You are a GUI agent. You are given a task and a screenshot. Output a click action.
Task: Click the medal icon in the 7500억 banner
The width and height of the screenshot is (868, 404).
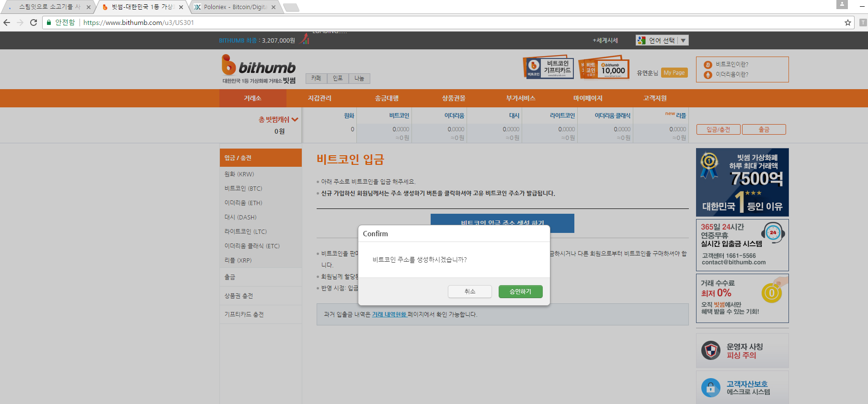coord(709,165)
